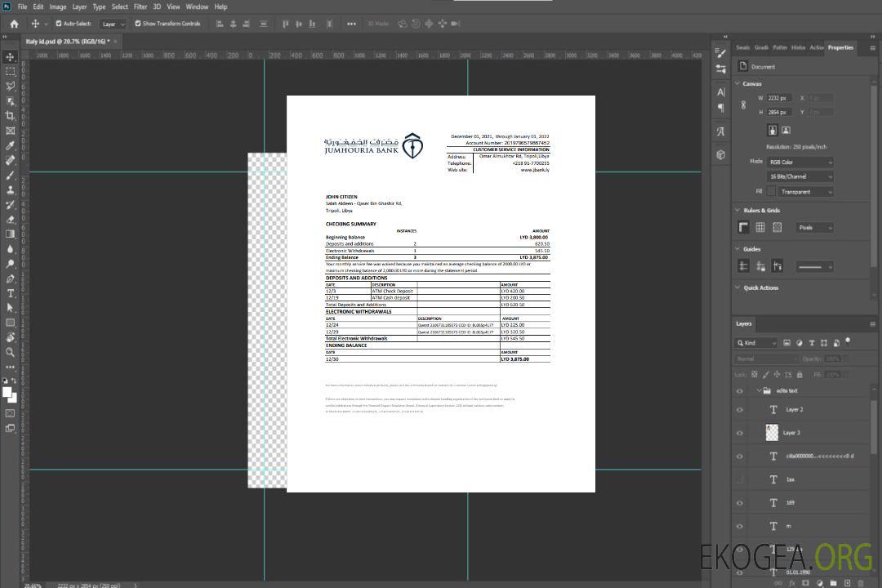This screenshot has height=588, width=882.
Task: Select the Rectangular Marquee tool
Action: click(x=10, y=72)
